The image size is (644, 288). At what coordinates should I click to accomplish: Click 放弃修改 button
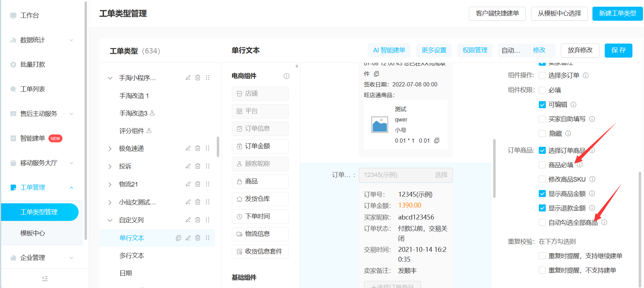coord(580,51)
